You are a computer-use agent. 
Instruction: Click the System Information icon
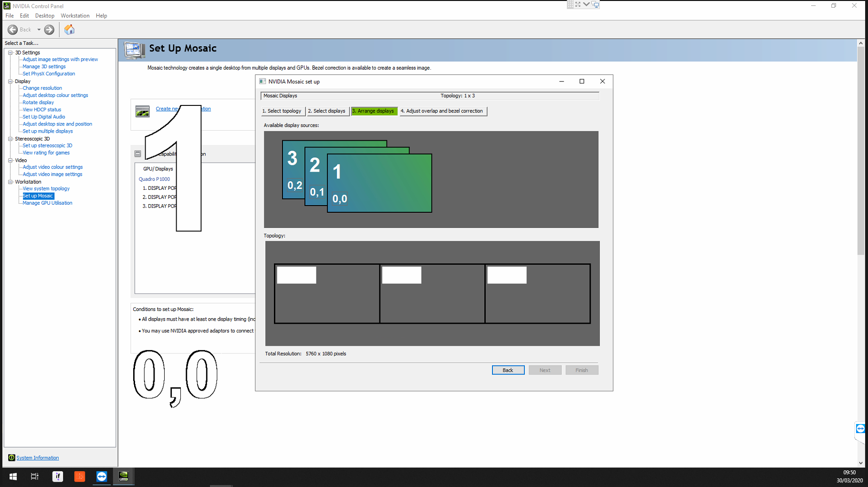(x=11, y=457)
